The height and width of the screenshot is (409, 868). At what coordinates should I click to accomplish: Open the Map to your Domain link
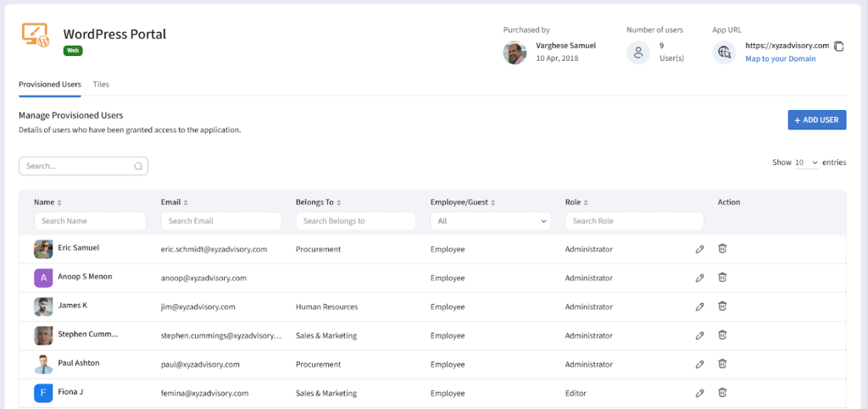[x=780, y=59]
